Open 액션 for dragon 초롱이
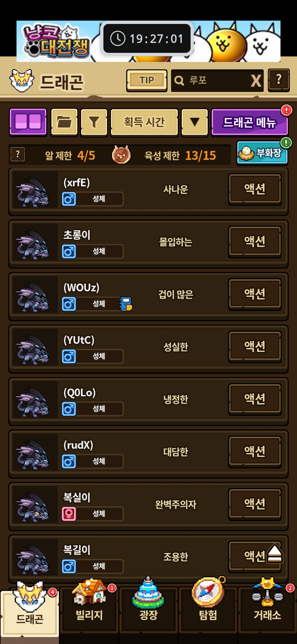 (255, 242)
